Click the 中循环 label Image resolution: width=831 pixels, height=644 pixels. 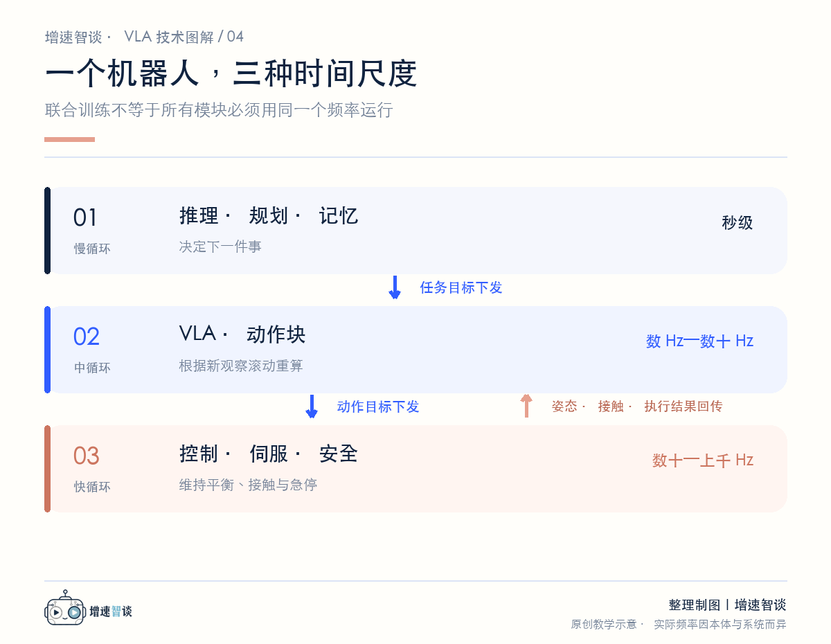point(92,368)
